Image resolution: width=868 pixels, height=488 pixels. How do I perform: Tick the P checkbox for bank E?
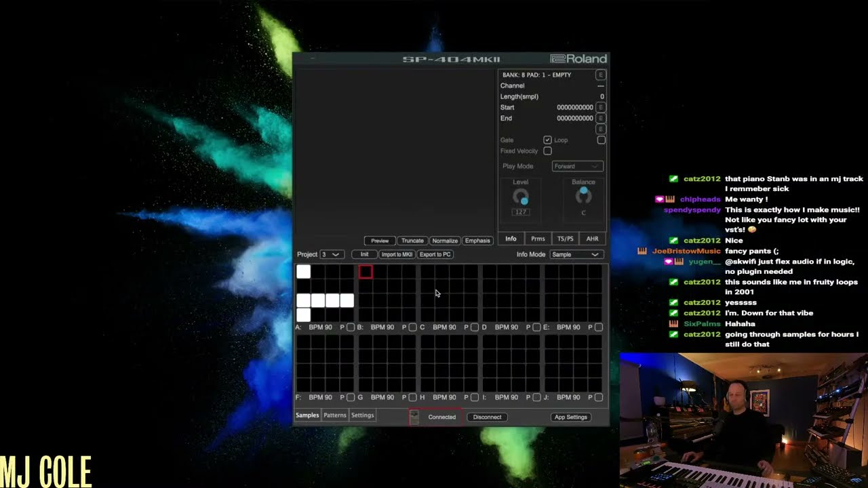click(599, 327)
